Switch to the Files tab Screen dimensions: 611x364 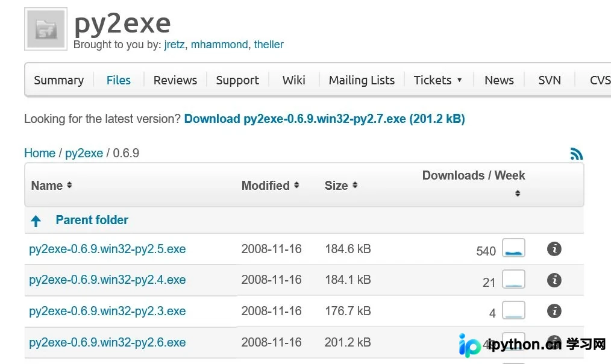coord(119,80)
